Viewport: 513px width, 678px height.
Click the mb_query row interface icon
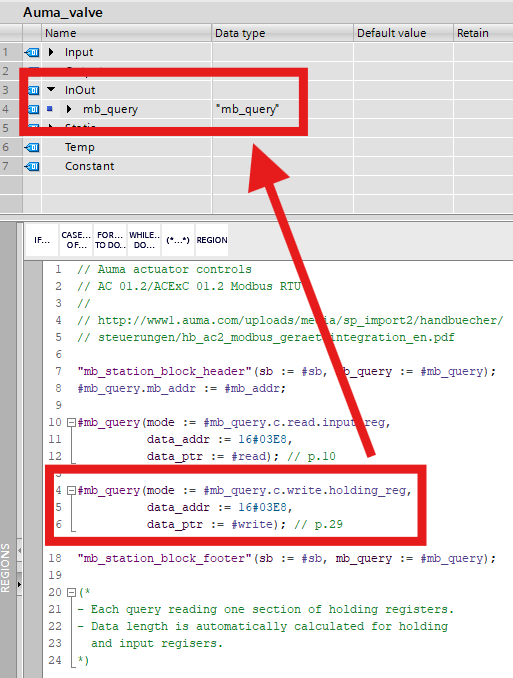(33, 109)
